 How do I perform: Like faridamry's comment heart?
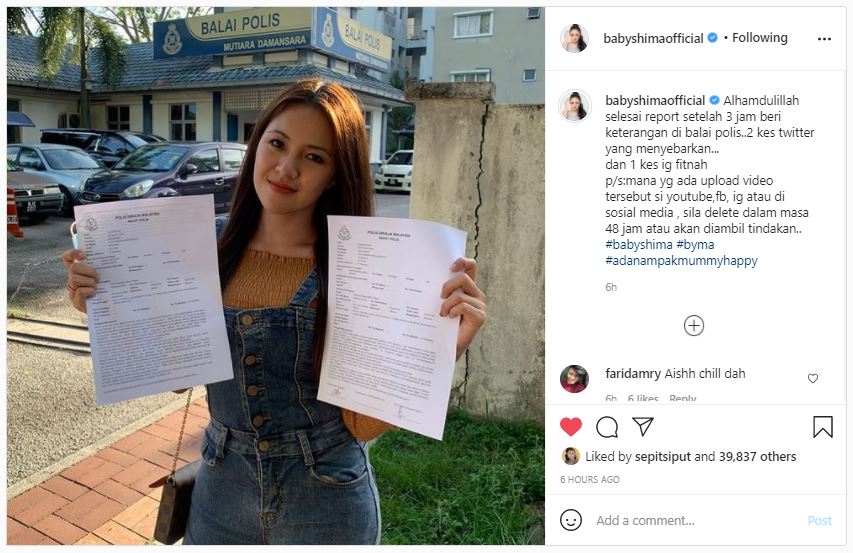pos(813,378)
